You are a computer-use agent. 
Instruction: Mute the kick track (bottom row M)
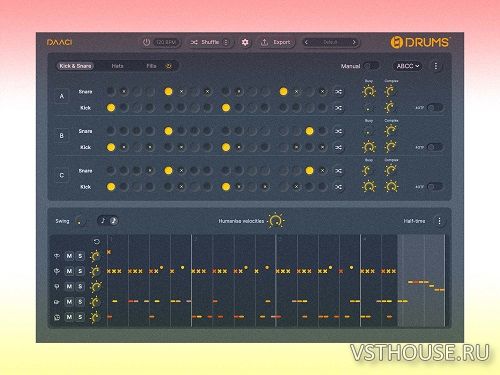[69, 317]
